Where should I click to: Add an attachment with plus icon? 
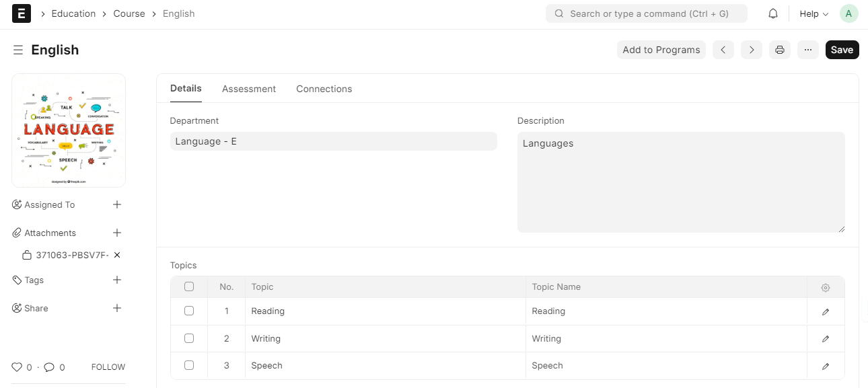(117, 233)
